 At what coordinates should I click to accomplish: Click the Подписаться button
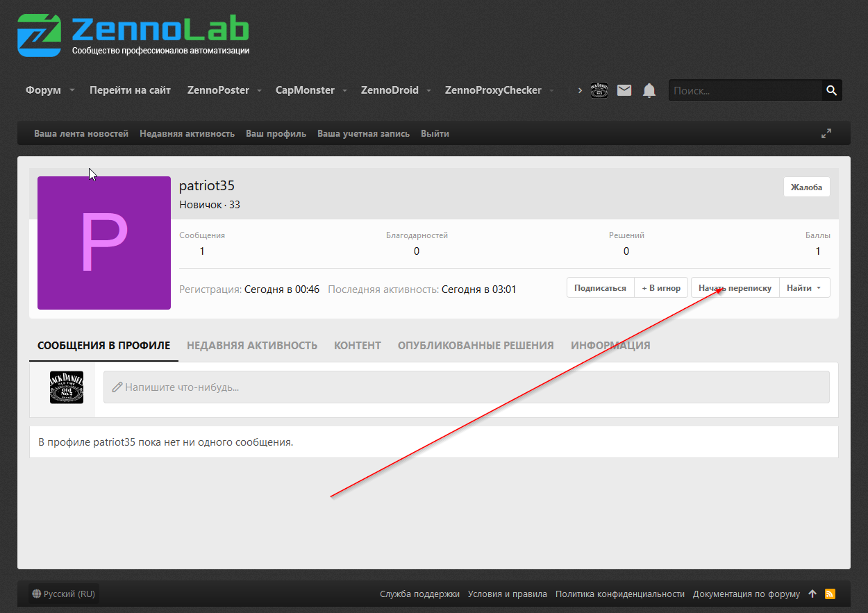pyautogui.click(x=600, y=288)
